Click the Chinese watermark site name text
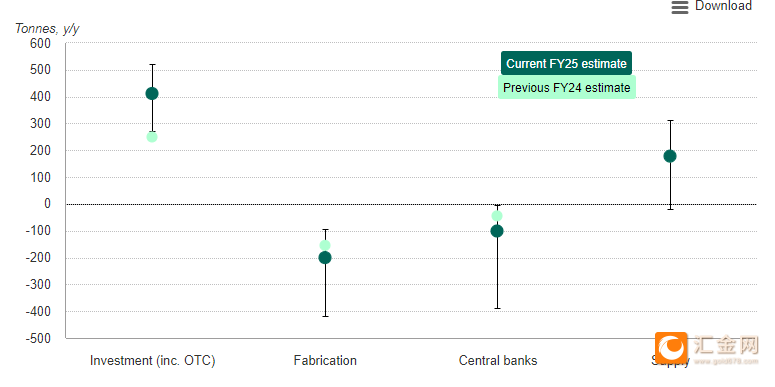Screen dimensions: 775x387 point(726,345)
